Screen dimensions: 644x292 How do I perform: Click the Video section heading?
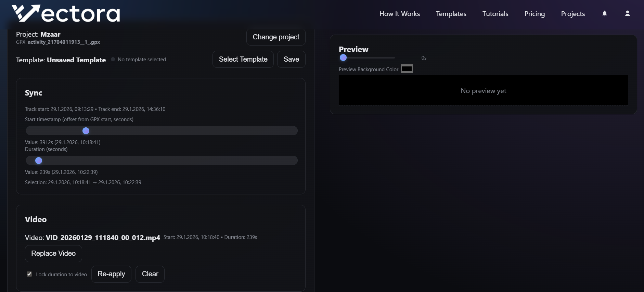pos(36,219)
